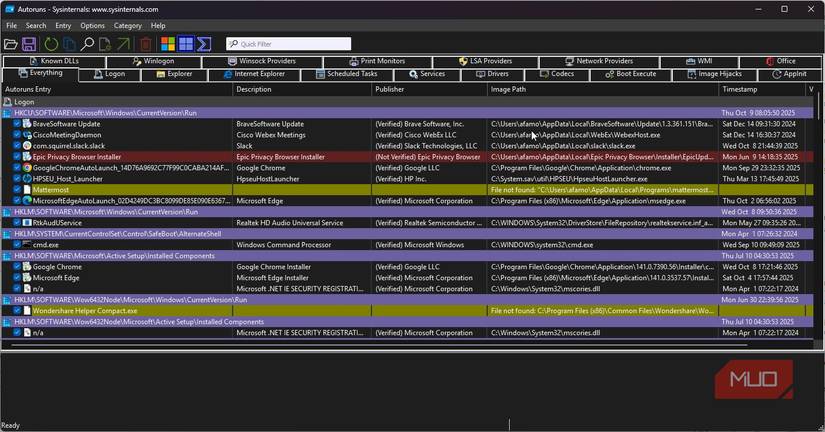Click the Jump to Entry arrow icon

pyautogui.click(x=123, y=44)
